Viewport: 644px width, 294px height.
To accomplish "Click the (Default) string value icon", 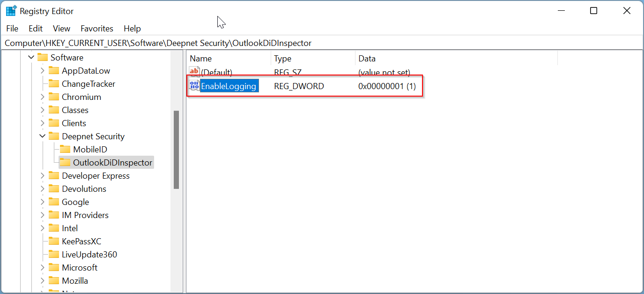I will pos(194,72).
